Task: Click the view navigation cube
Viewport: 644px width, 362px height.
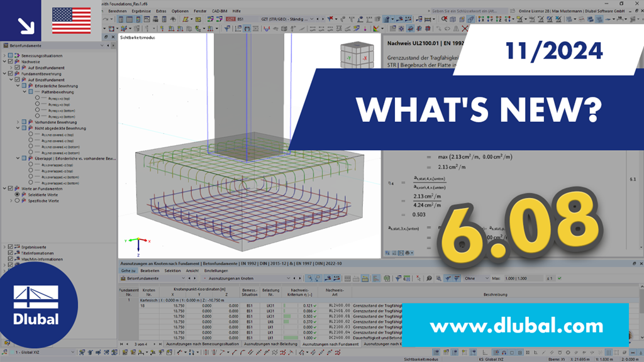Action: (357, 55)
